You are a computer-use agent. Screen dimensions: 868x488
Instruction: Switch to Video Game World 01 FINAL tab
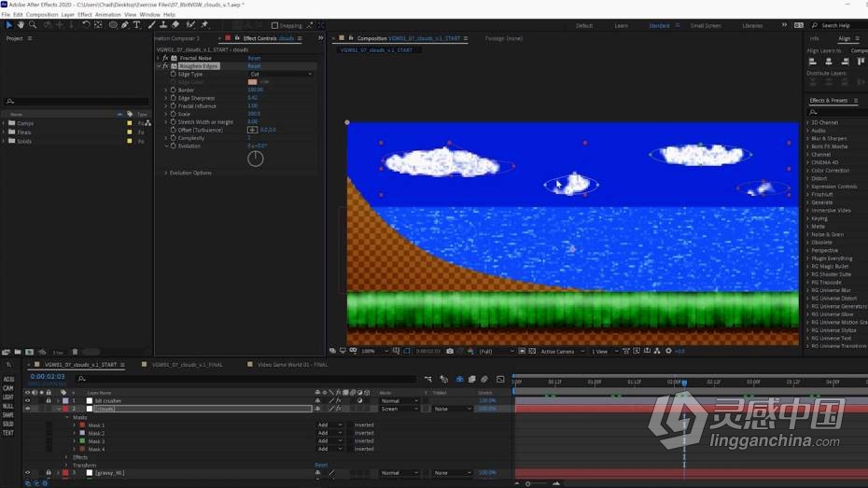[x=292, y=365]
